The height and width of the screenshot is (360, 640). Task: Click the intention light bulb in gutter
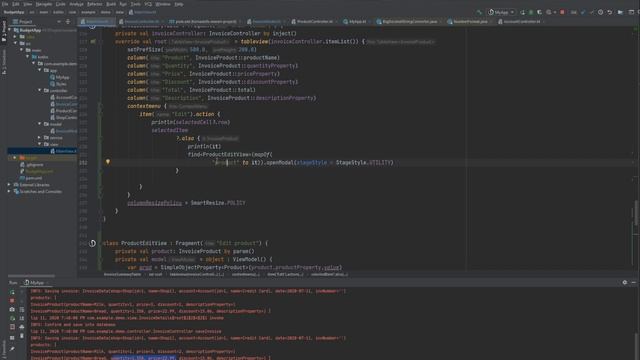click(x=108, y=162)
